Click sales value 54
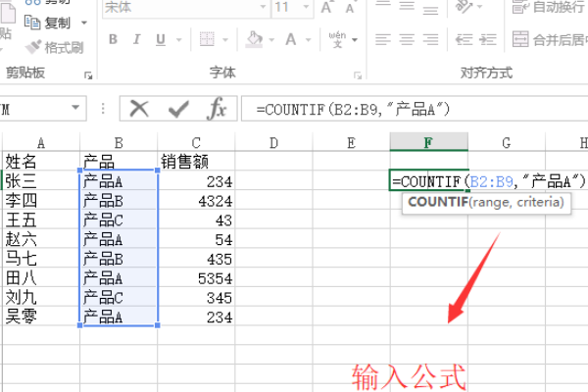 tap(196, 239)
